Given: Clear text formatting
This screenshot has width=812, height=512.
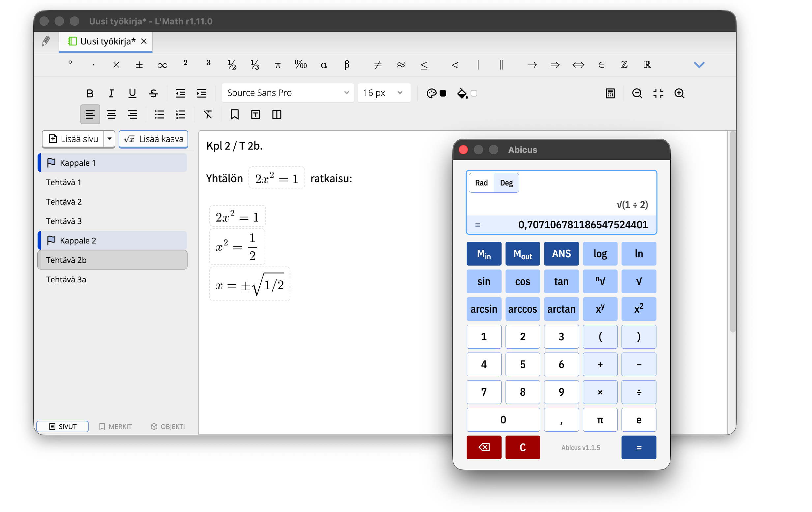Looking at the screenshot, I should coord(208,115).
